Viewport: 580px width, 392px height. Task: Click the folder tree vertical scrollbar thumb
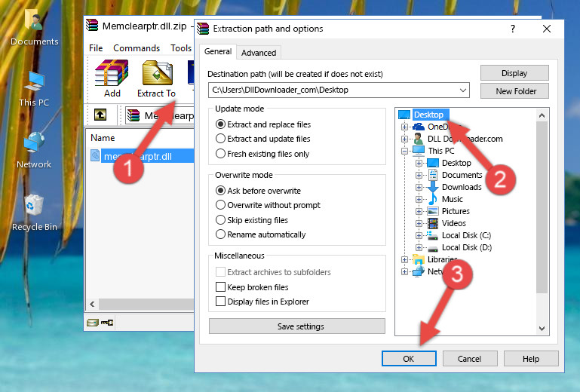542,207
